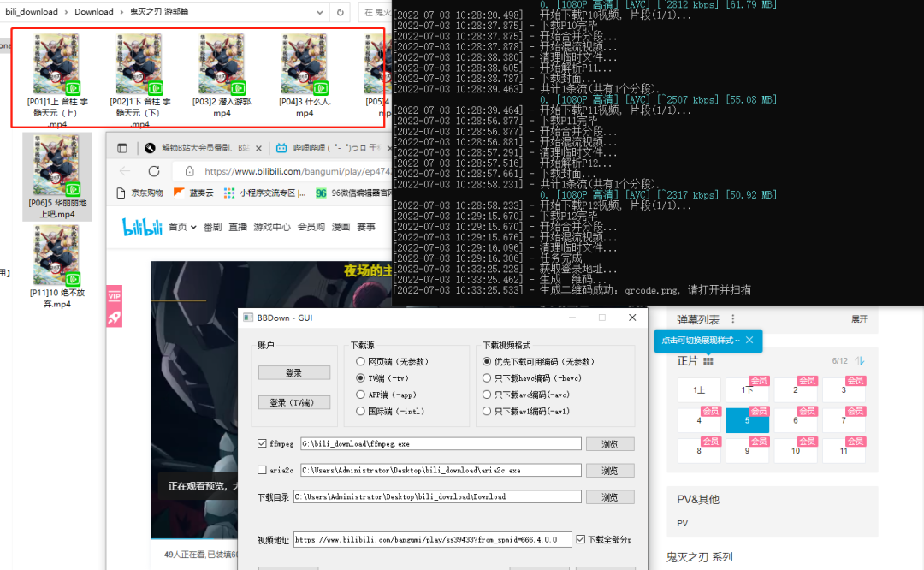
Task: Click the Explorer refresh icon
Action: click(340, 12)
